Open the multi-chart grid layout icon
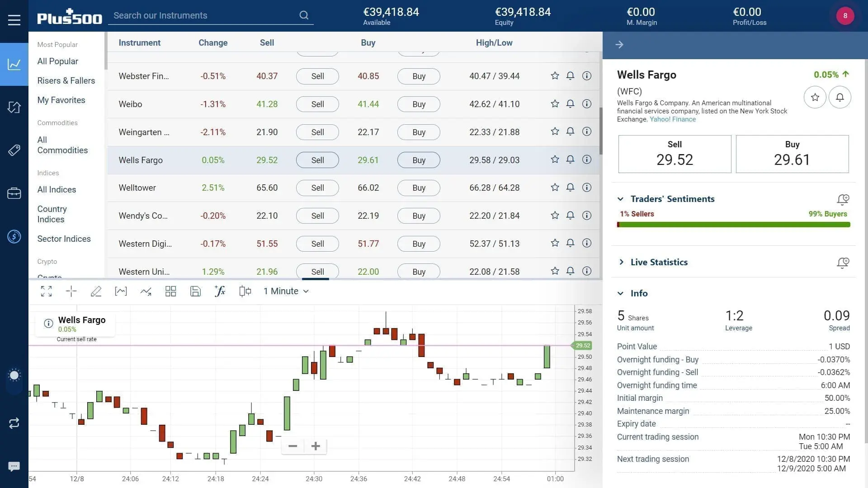Viewport: 868px width, 488px height. pos(170,291)
